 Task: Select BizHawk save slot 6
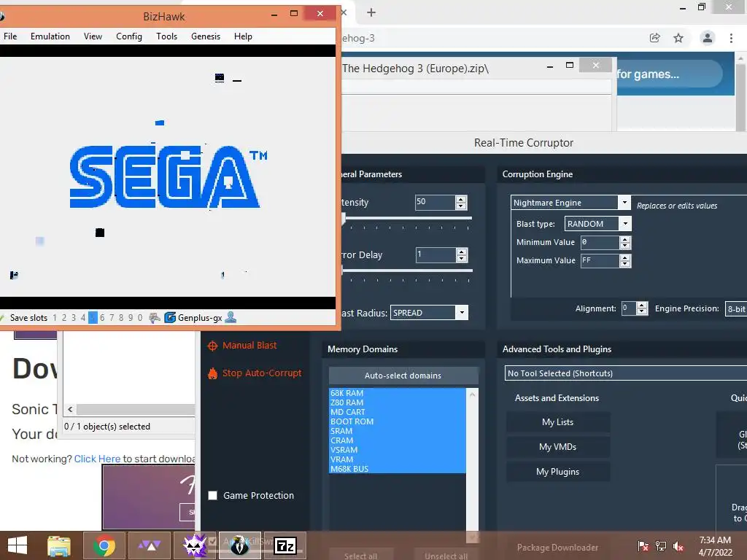pos(102,318)
